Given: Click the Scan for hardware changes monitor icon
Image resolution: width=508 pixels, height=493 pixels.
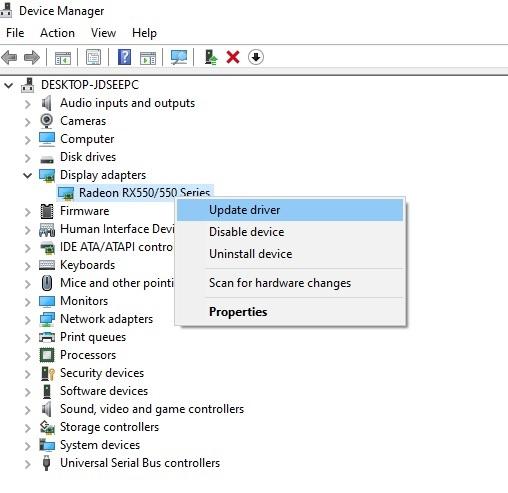Looking at the screenshot, I should point(179,57).
